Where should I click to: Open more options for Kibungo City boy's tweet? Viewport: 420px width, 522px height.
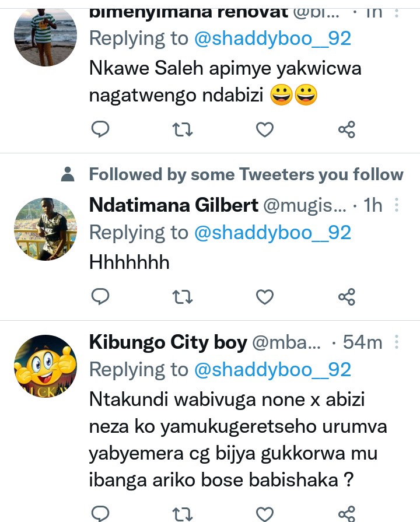tap(397, 342)
